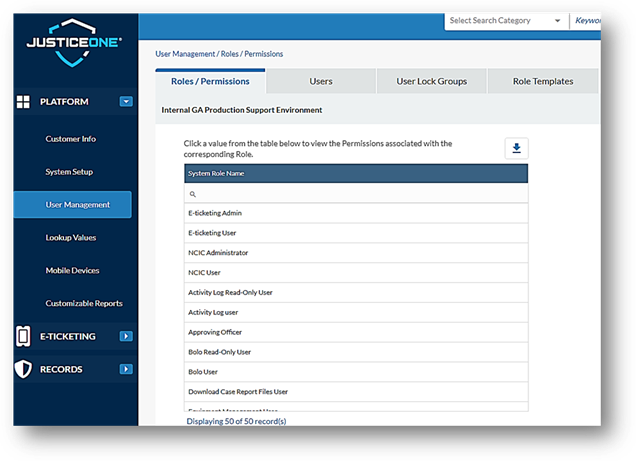Click the E-Ticketing mobile device icon
636x461 pixels.
pos(23,336)
